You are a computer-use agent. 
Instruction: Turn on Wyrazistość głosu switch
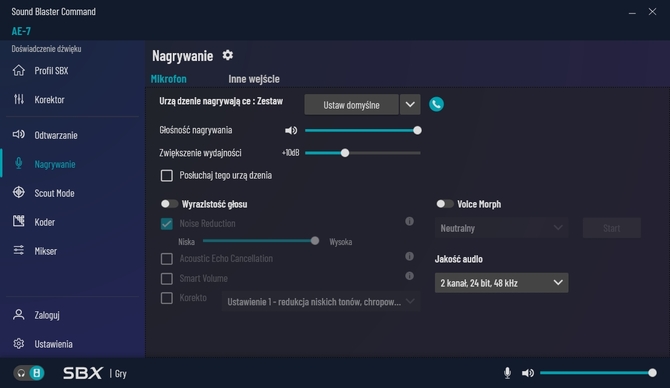(x=169, y=204)
